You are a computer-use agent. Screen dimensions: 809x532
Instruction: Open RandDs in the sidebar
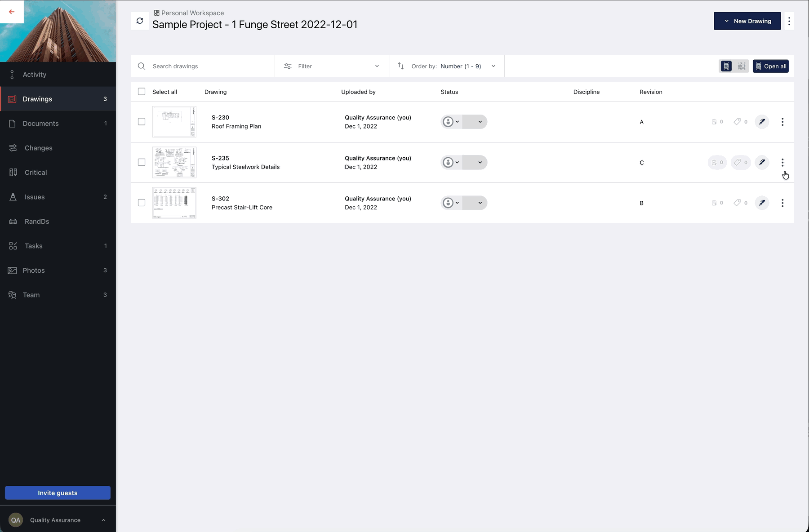click(58, 222)
